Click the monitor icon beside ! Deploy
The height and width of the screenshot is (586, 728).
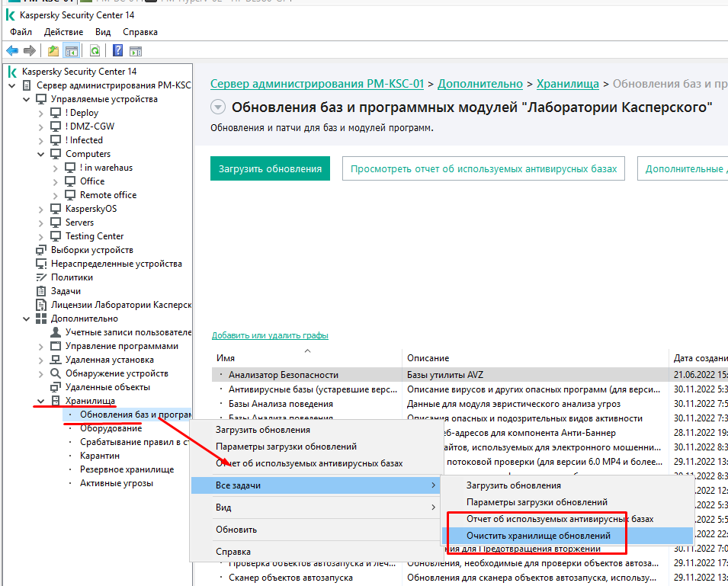coord(56,113)
